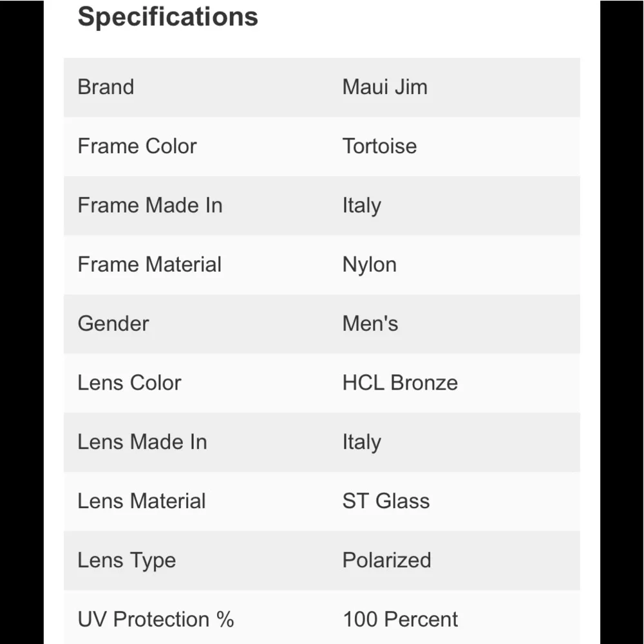Select the Lens Material label
The image size is (644, 644).
pos(142,501)
